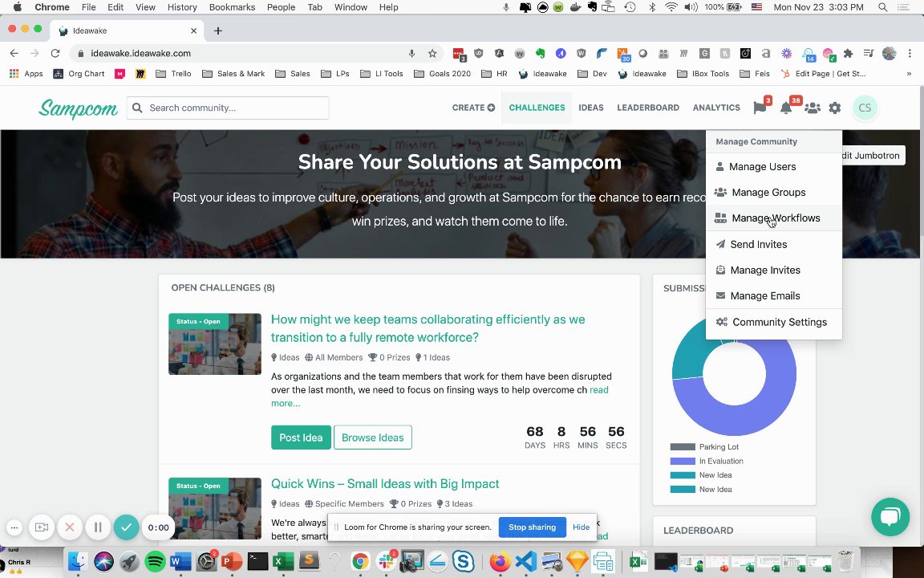Bookmark this page with the star icon
Screen dimensions: 924x578
pyautogui.click(x=432, y=53)
